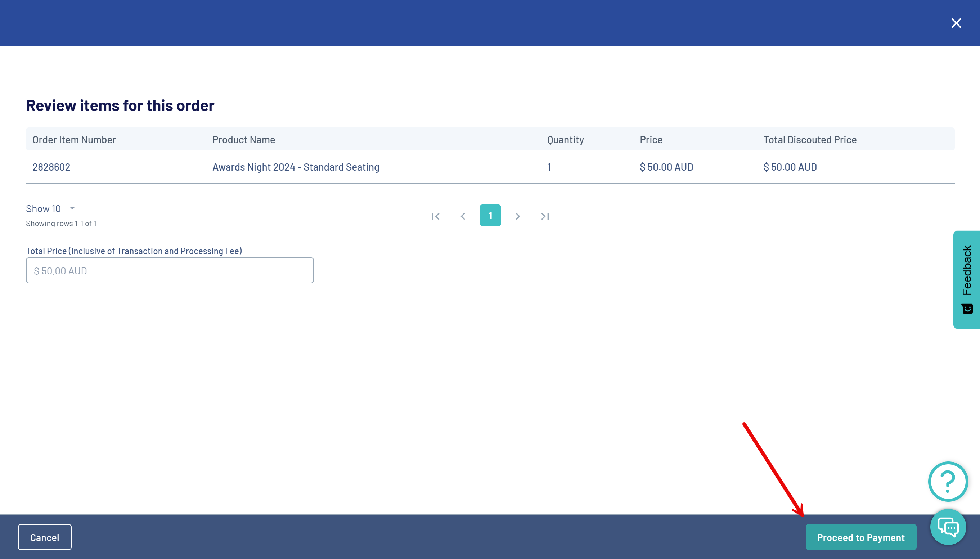980x559 pixels.
Task: Click the Quantity column header
Action: 565,139
